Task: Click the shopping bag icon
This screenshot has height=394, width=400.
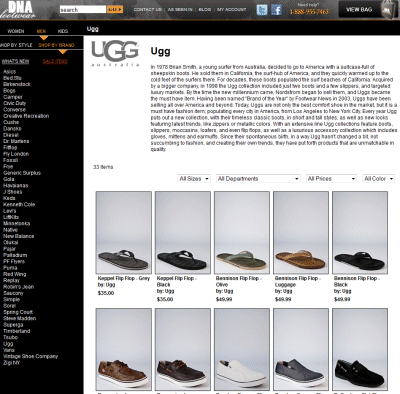Action: point(387,10)
